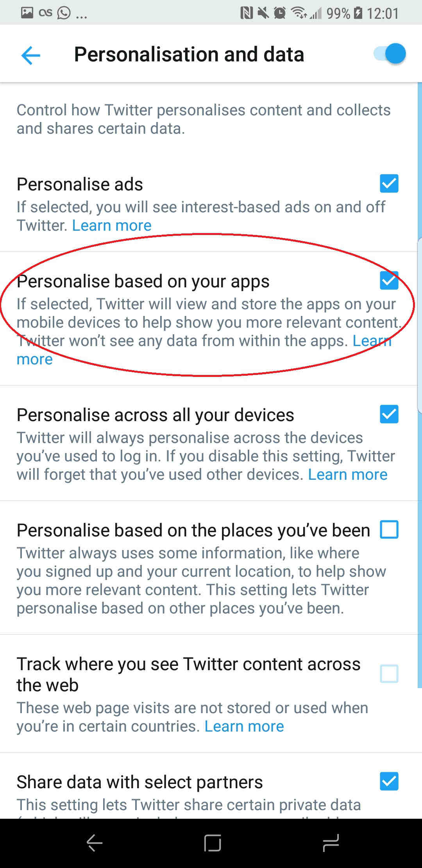This screenshot has width=422, height=868.
Task: Open Learn more link about certain countries
Action: 244,726
